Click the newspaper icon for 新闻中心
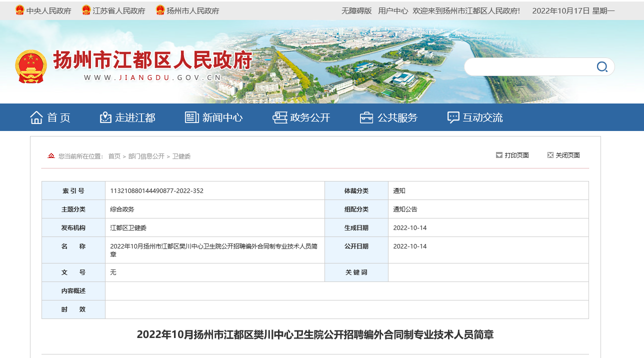Viewport: 644px width, 358px height. 192,117
